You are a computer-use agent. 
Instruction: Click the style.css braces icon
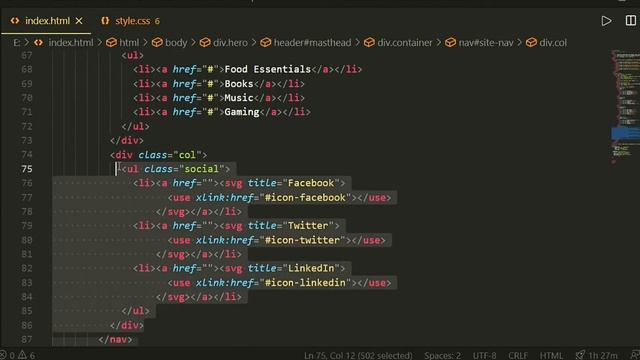click(105, 21)
